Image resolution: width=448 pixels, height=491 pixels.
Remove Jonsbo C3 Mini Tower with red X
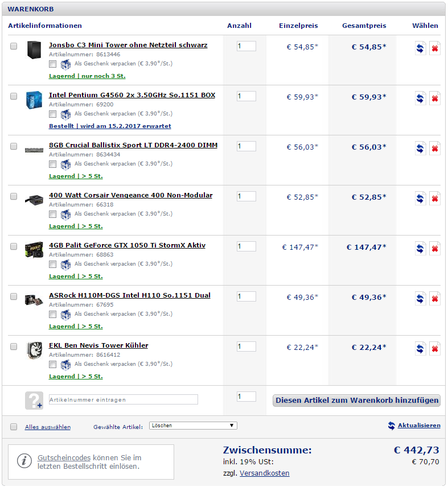(x=435, y=48)
